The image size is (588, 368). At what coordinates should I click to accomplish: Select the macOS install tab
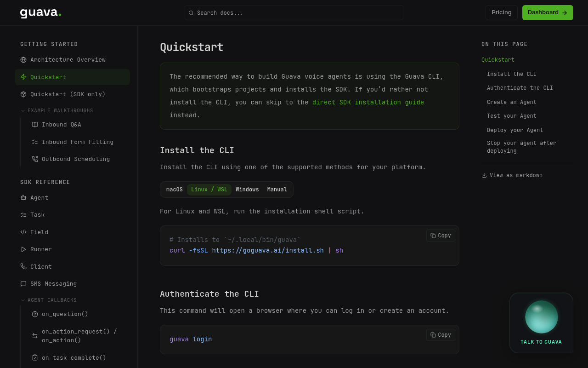[x=175, y=190]
